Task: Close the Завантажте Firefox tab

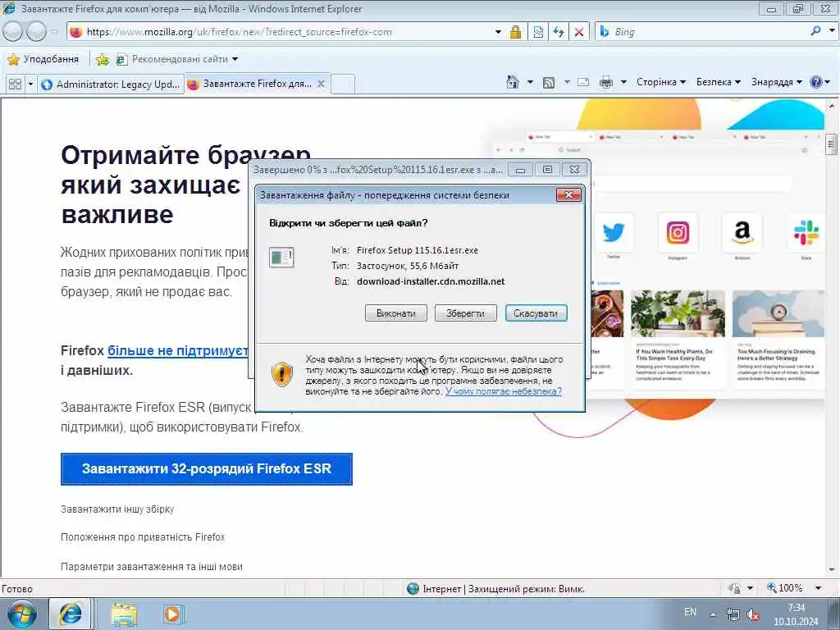Action: (321, 84)
